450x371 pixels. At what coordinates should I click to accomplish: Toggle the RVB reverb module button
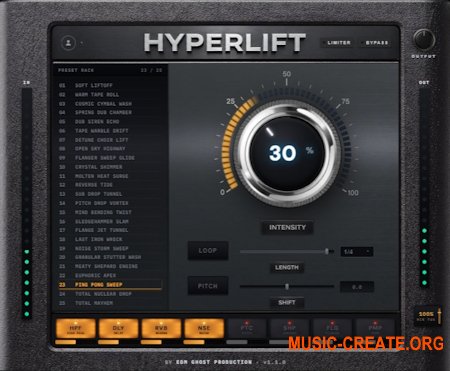tap(161, 328)
